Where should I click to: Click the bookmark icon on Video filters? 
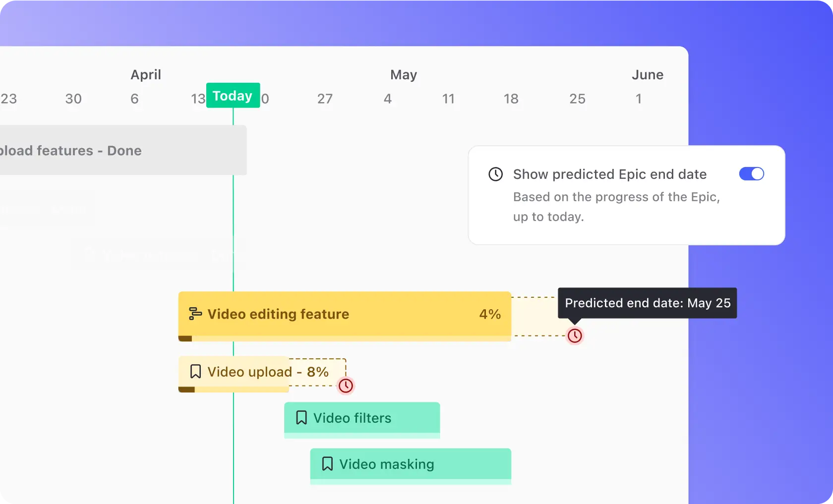tap(301, 418)
